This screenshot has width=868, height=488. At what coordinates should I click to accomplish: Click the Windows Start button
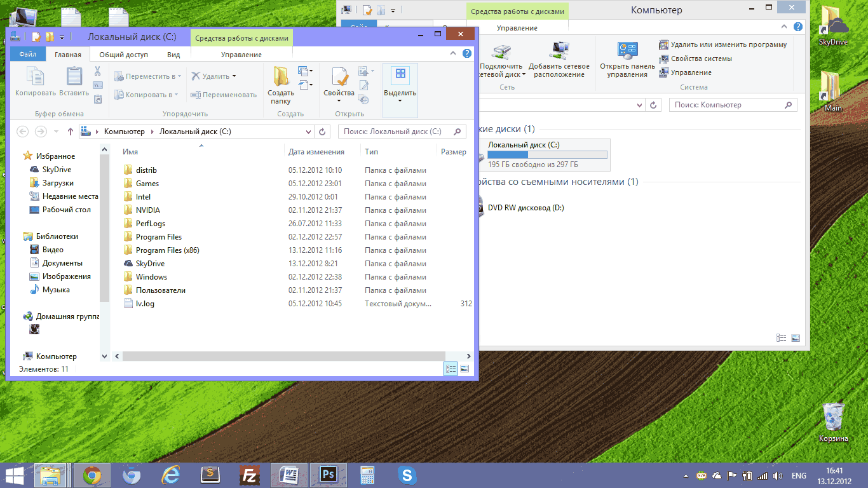(15, 475)
